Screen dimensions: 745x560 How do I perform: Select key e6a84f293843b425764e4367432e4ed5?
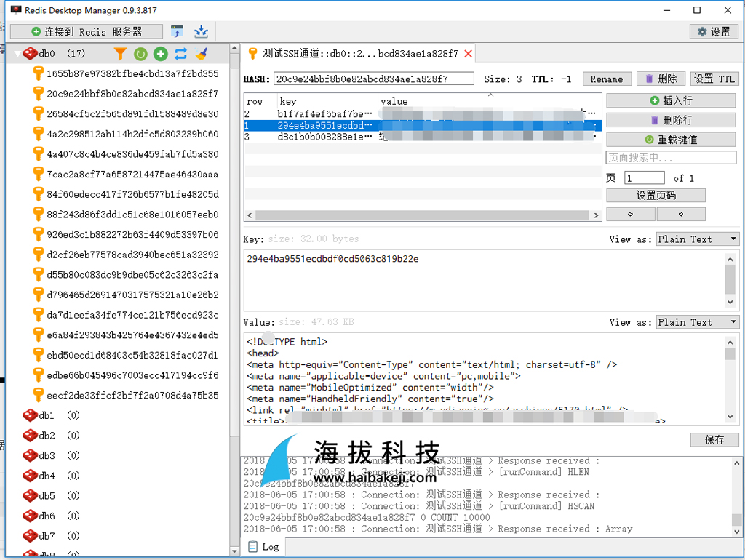(132, 335)
